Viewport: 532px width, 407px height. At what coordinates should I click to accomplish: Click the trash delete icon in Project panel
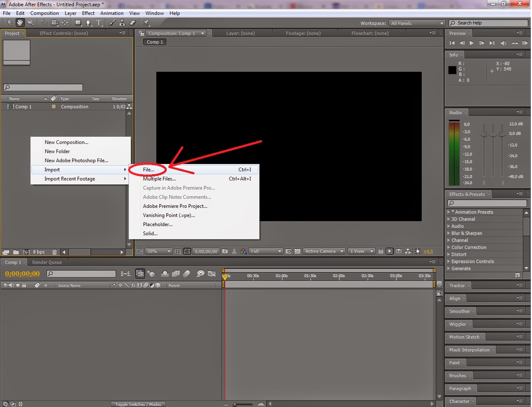click(x=54, y=252)
